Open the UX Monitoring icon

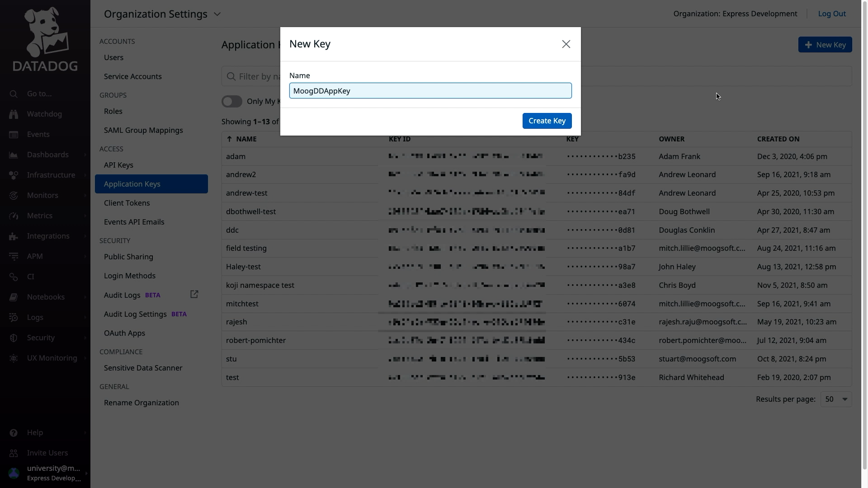[x=14, y=358]
